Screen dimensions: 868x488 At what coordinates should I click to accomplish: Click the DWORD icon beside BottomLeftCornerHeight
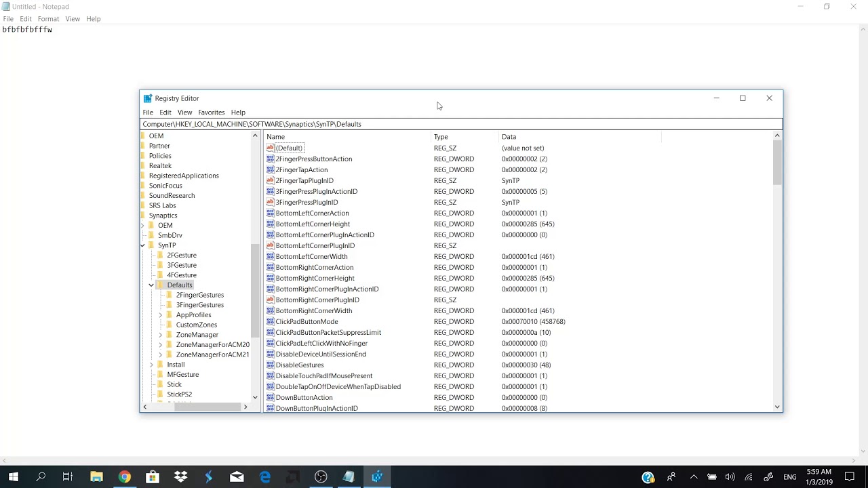click(x=270, y=224)
